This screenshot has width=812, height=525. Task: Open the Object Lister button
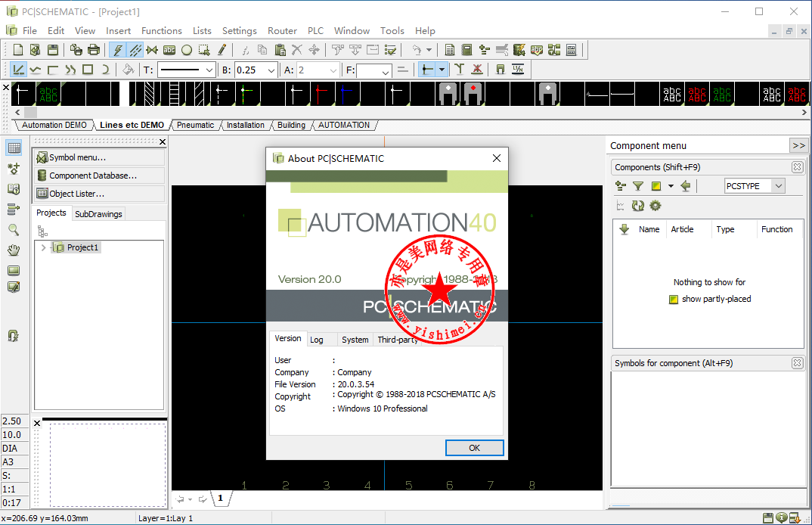click(100, 194)
